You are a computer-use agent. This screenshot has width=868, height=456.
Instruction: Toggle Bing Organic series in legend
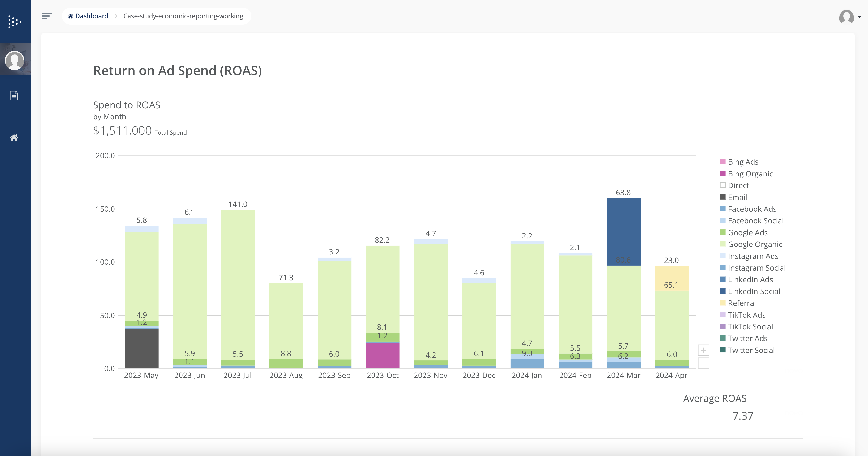pyautogui.click(x=746, y=174)
